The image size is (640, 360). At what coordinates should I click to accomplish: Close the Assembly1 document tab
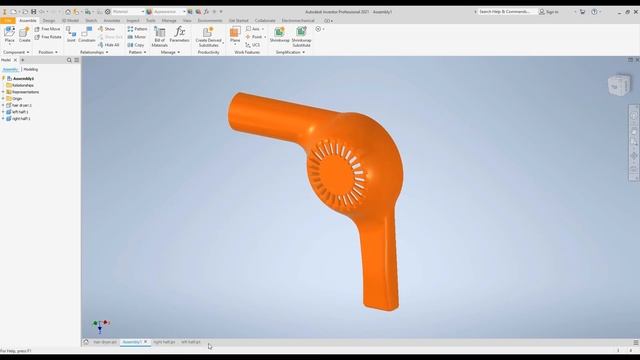pyautogui.click(x=146, y=342)
